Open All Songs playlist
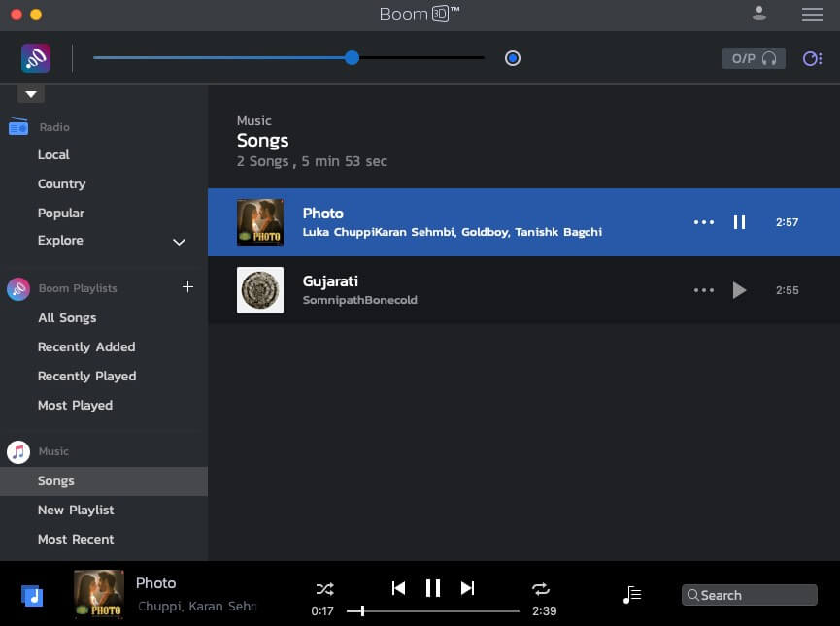 67,318
